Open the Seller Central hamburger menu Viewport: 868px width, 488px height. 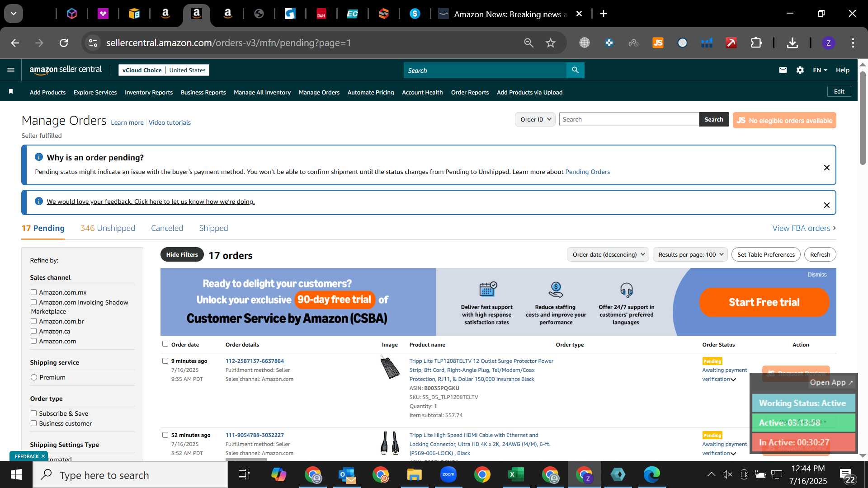coord(11,70)
